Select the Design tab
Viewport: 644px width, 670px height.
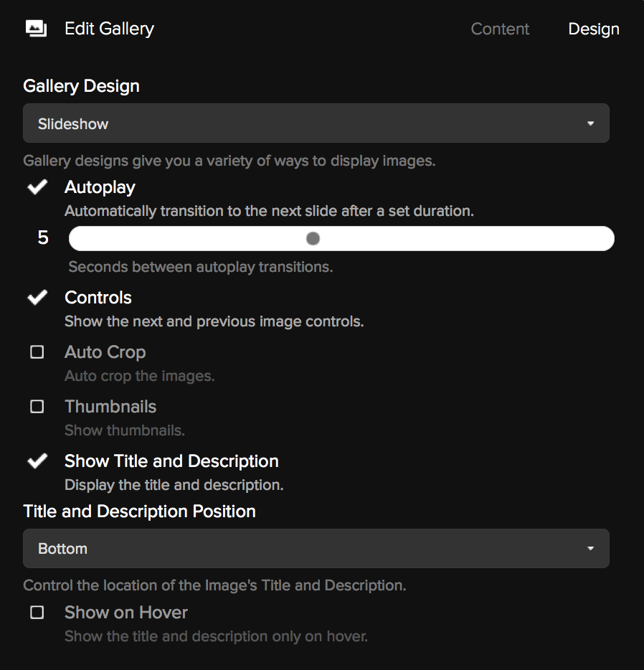tap(594, 29)
